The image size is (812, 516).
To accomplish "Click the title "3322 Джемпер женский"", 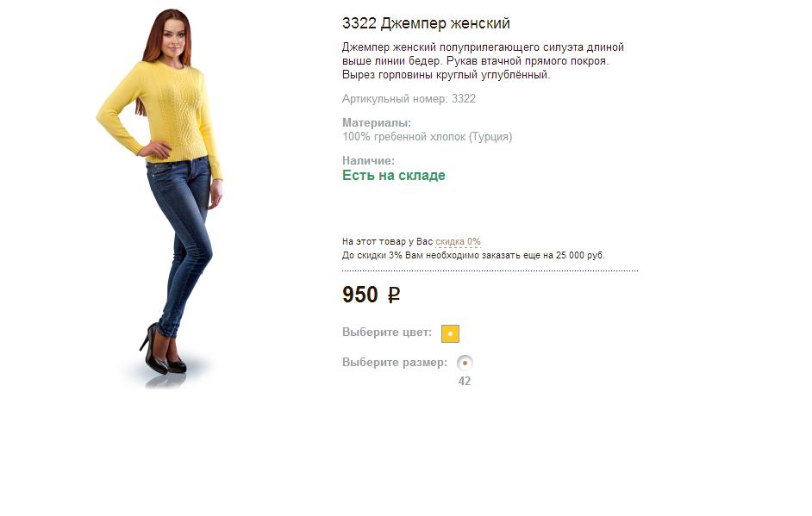I will (x=426, y=23).
